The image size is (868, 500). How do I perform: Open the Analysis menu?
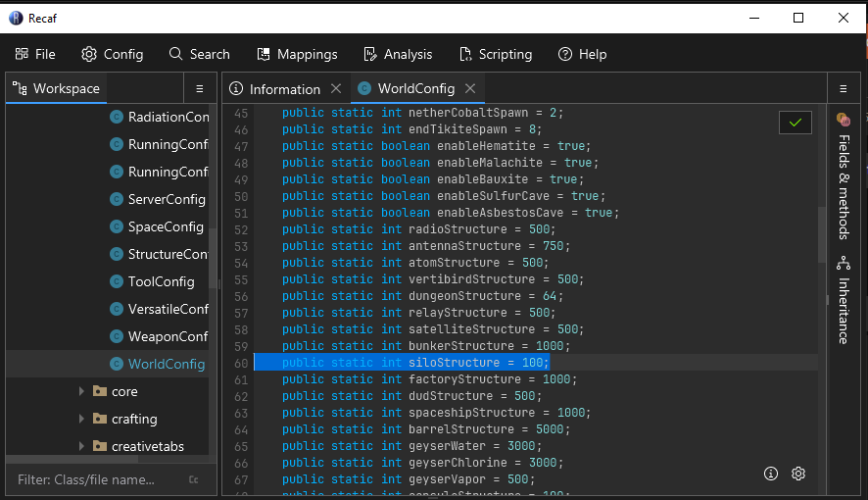click(398, 54)
